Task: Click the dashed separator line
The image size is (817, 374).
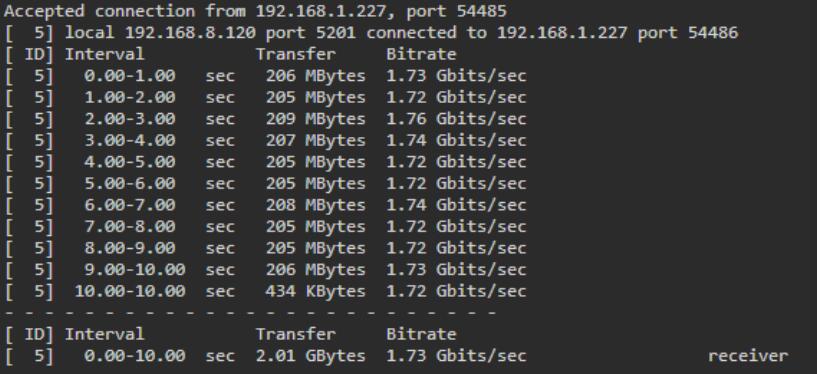Action: coord(250,313)
